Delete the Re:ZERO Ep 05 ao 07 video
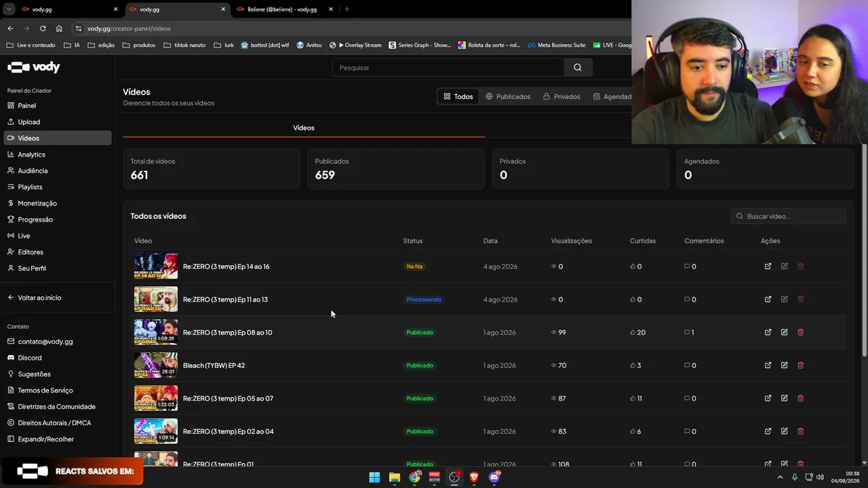868x488 pixels. 800,398
